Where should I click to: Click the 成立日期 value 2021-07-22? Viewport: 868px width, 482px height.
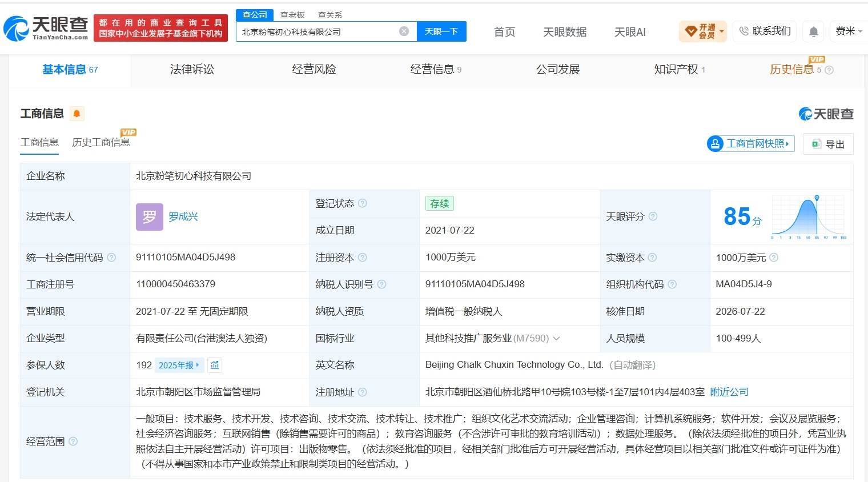(450, 231)
